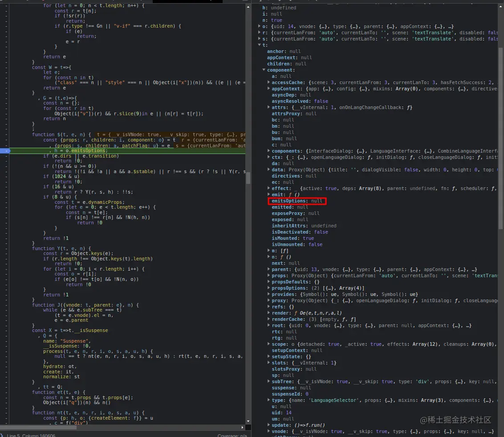Expand the data Proxy(Object) property

tap(269, 170)
